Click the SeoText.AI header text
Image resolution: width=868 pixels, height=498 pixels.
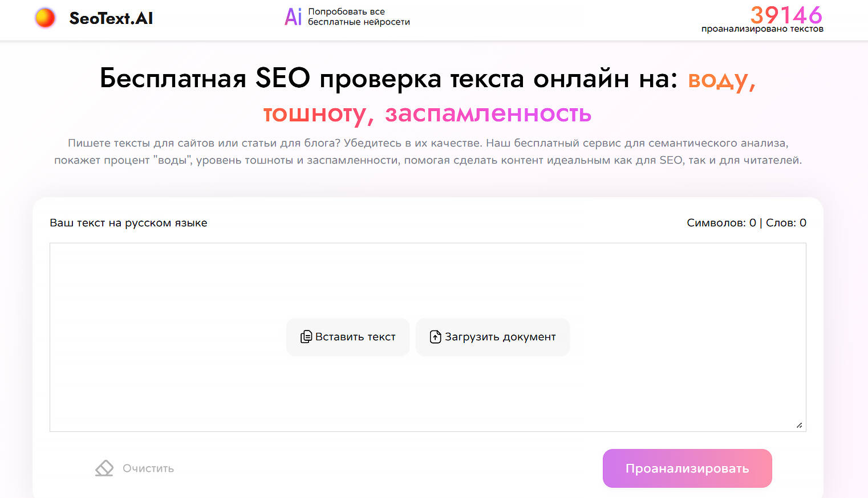coord(111,18)
